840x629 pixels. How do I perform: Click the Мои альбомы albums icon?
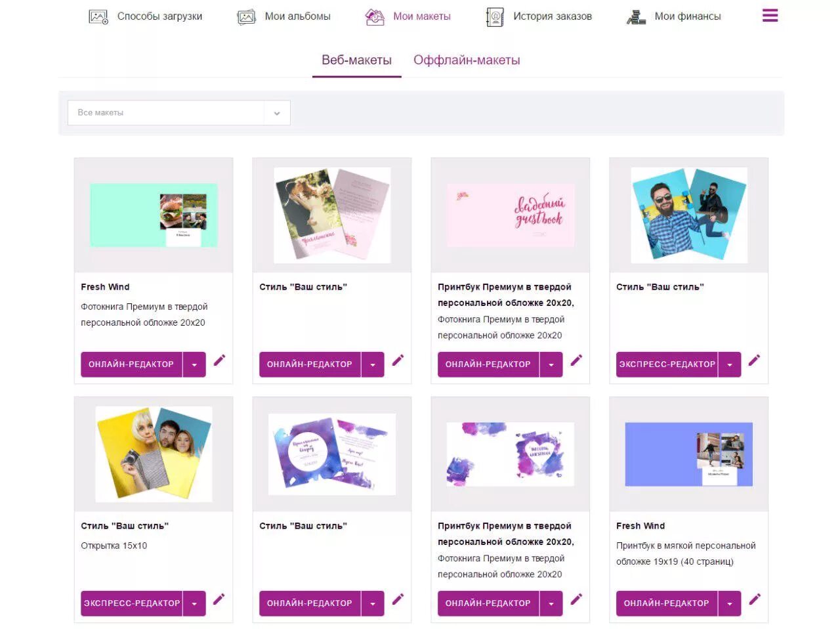(x=246, y=17)
